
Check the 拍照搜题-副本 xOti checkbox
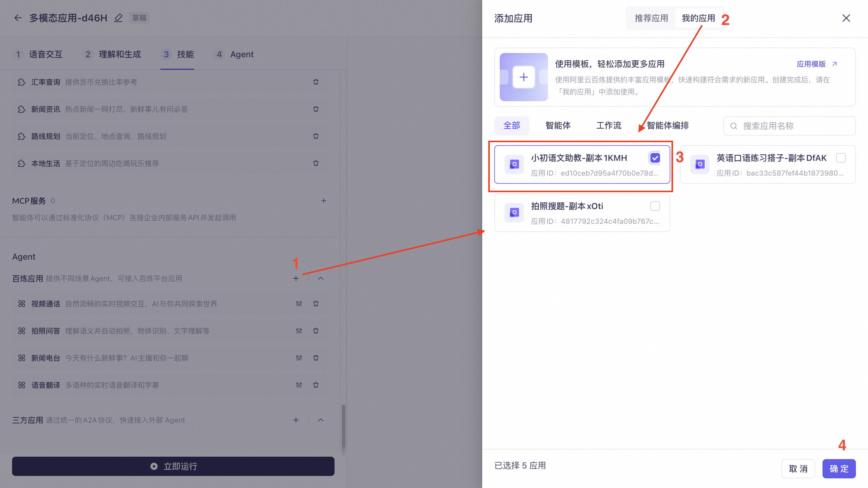pyautogui.click(x=655, y=206)
